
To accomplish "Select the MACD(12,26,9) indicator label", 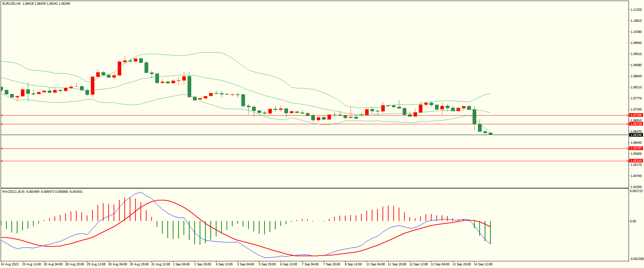I will [13, 192].
